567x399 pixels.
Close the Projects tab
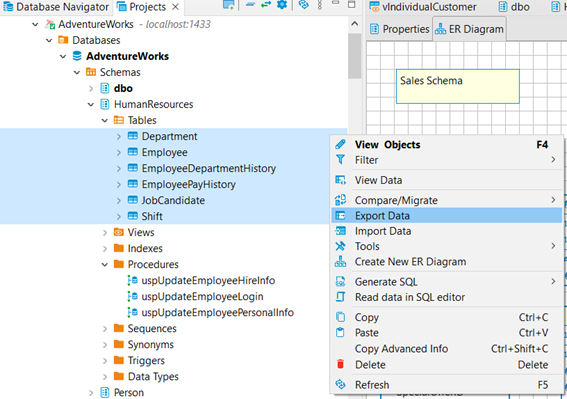pos(175,7)
